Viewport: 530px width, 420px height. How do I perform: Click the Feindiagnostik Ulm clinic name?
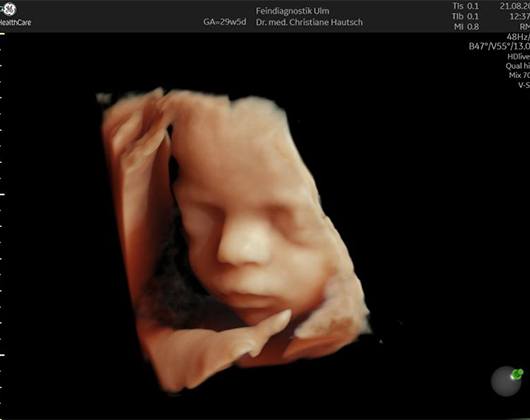292,11
